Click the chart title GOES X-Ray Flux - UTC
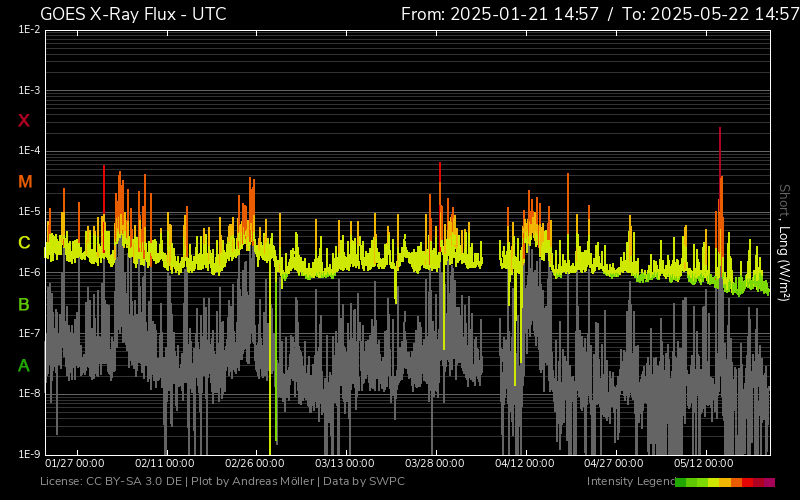The image size is (800, 500). click(x=133, y=14)
